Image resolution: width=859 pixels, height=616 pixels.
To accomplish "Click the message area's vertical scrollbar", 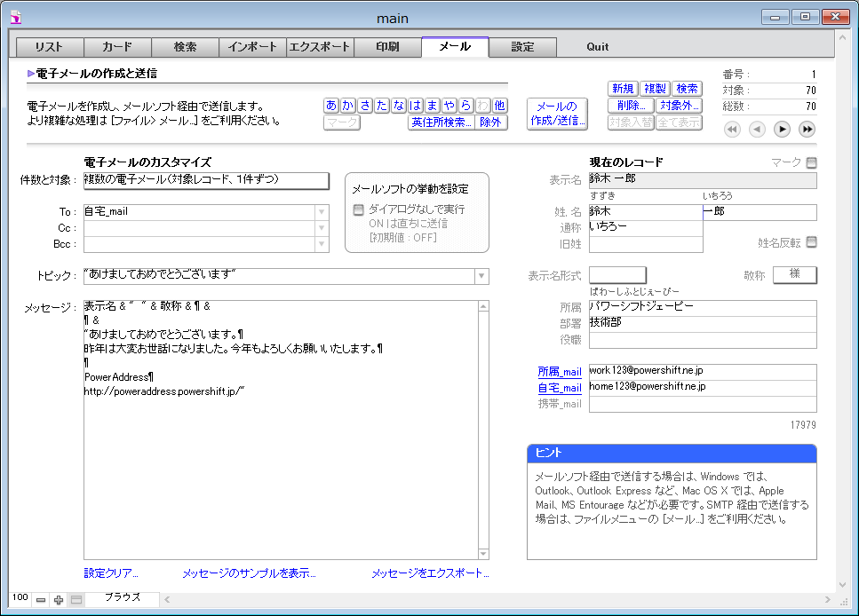I will [483, 430].
